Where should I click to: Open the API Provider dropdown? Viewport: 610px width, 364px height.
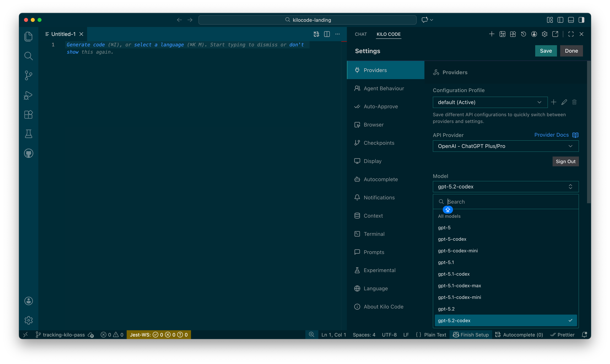tap(505, 146)
